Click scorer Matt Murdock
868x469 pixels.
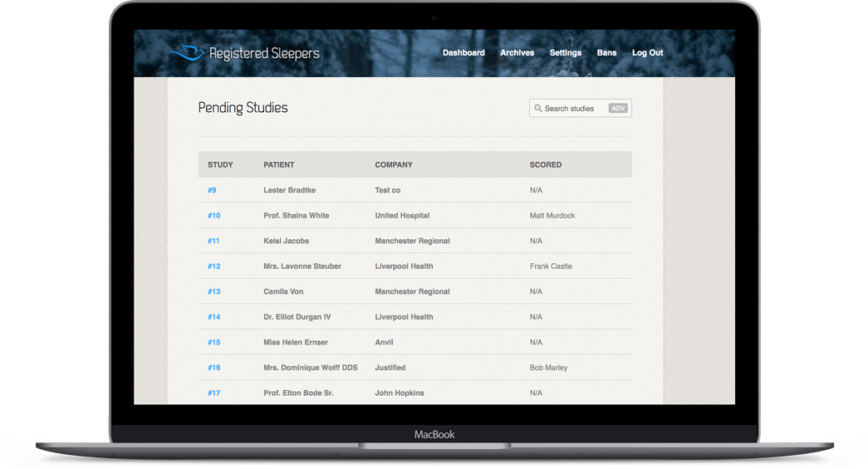552,216
